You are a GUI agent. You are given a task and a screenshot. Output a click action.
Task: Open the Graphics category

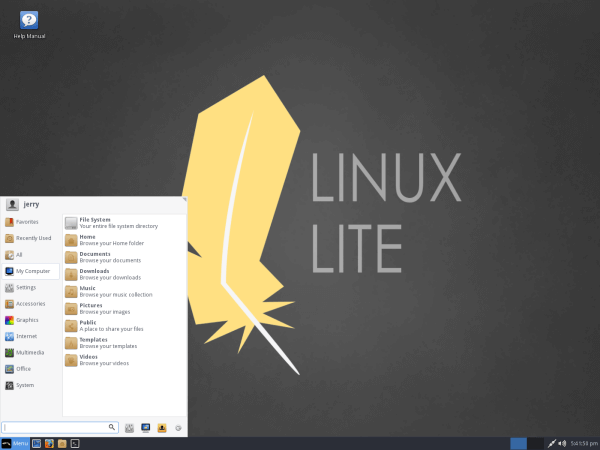tap(31, 320)
